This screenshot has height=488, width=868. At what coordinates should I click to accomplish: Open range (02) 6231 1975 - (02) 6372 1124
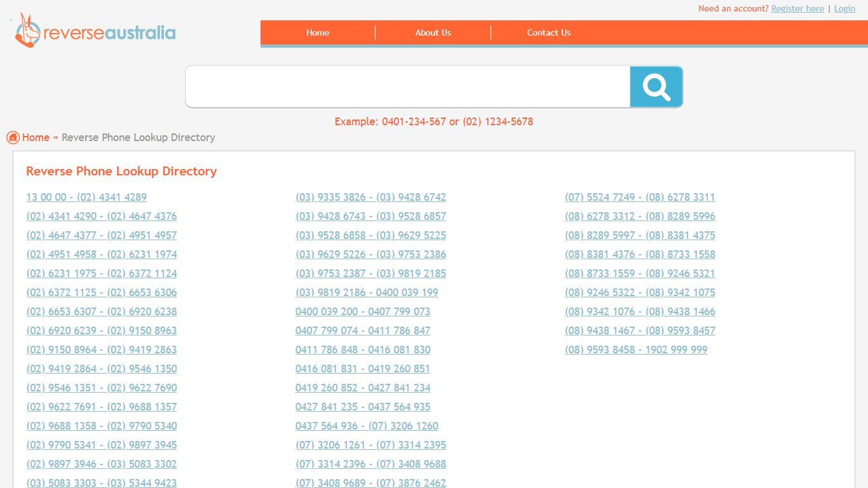tap(102, 273)
